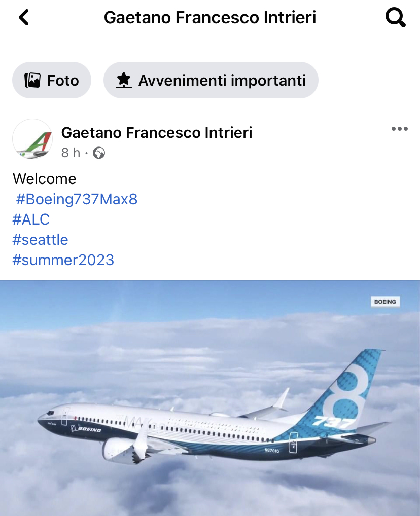The height and width of the screenshot is (516, 420).
Task: Open the Alitalia-tail profile avatar
Action: (x=32, y=139)
